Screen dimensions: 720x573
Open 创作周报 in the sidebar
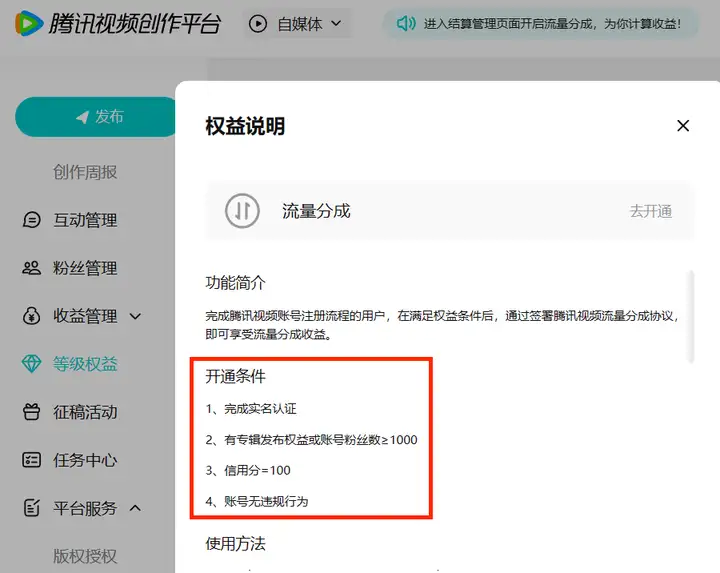click(85, 172)
